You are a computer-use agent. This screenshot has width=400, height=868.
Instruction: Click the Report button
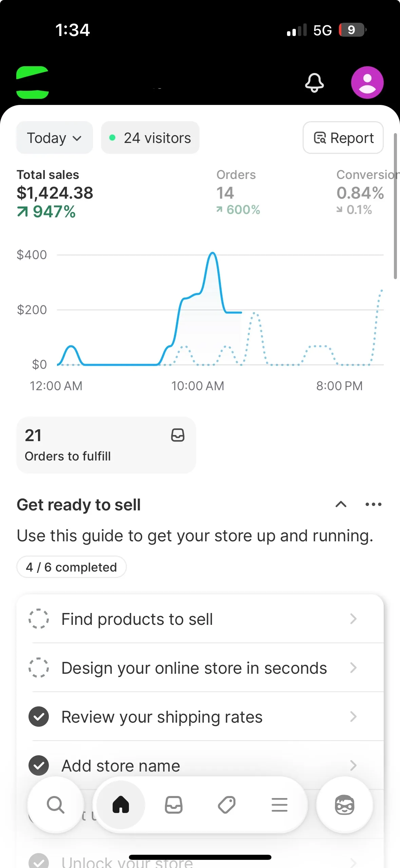click(x=343, y=138)
